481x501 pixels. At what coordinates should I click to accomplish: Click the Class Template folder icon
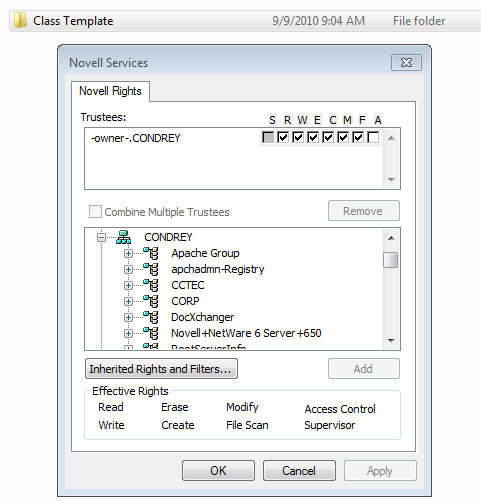[21, 21]
